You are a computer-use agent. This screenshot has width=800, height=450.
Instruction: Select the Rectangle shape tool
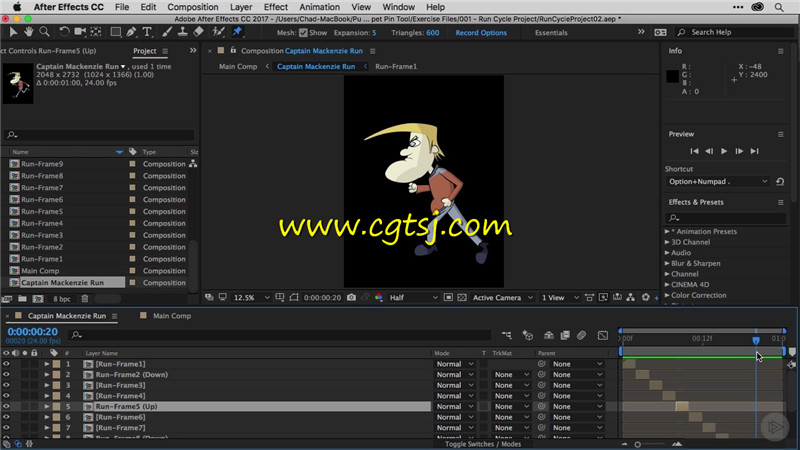tap(116, 32)
